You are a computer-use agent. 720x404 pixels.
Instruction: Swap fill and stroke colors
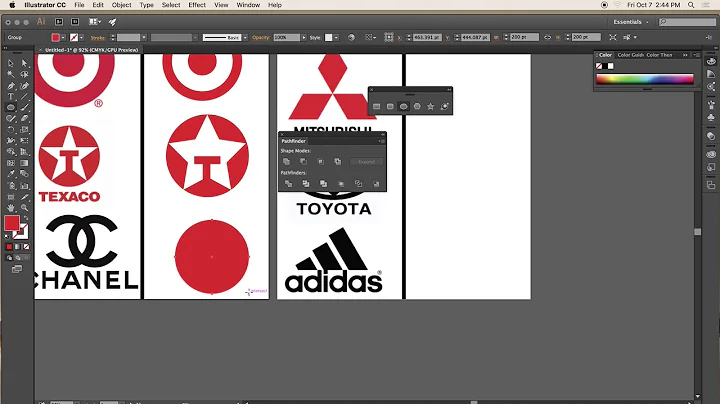click(x=26, y=219)
